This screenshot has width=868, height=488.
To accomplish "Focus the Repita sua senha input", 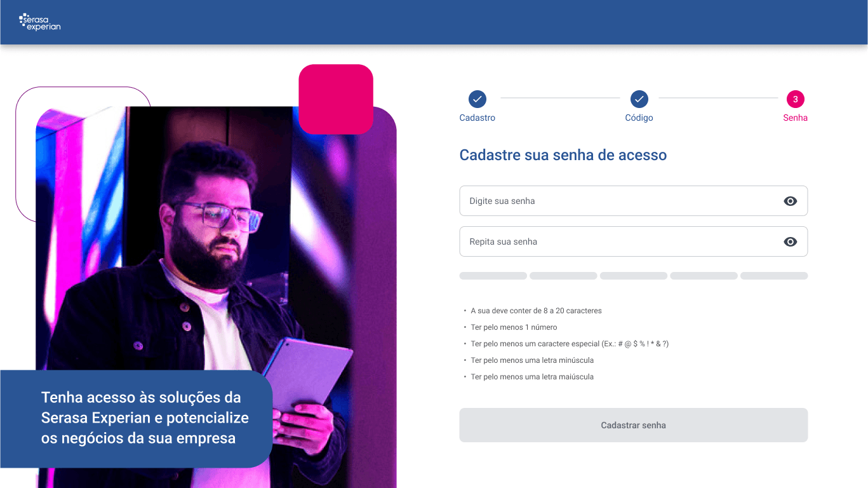I will pos(634,241).
